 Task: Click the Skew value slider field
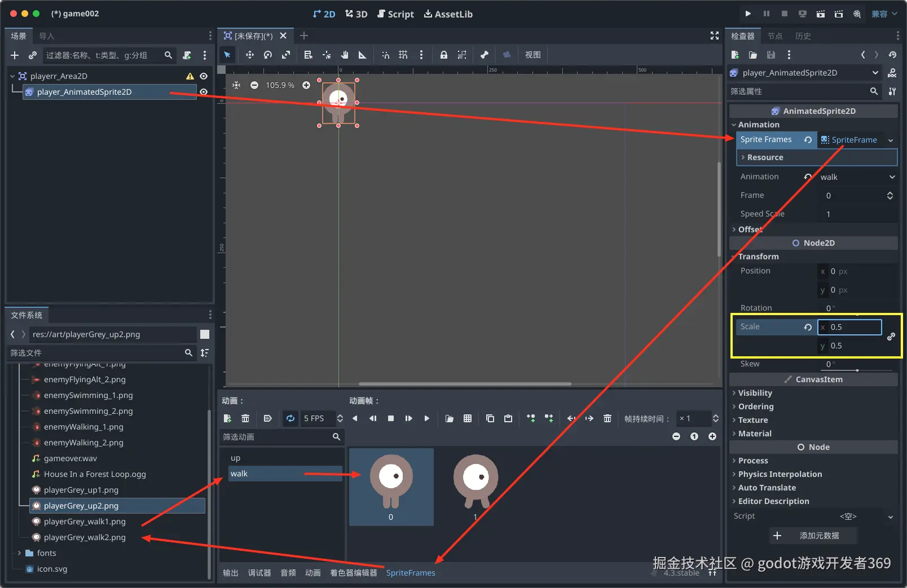tap(857, 364)
